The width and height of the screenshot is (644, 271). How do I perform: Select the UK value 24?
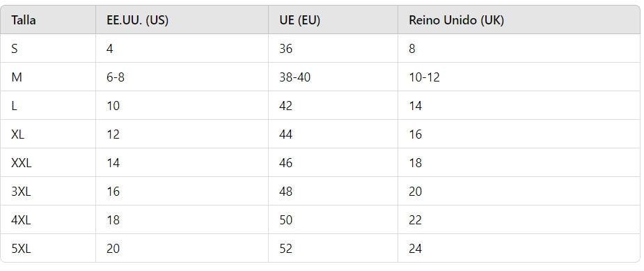click(x=415, y=249)
